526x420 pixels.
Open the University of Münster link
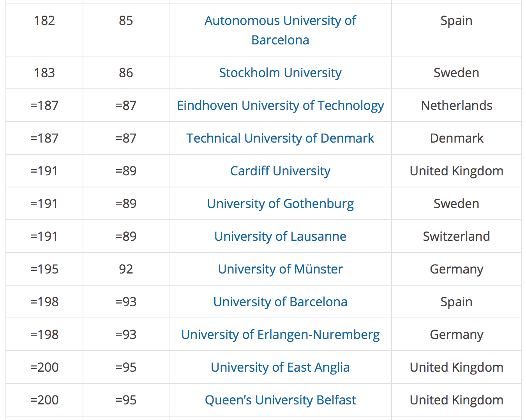click(x=280, y=269)
